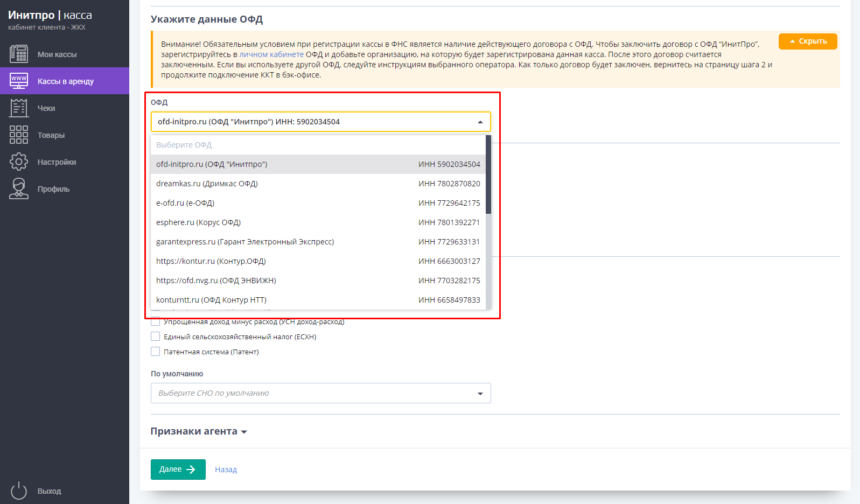Collapse the ОФД combo box arrow

(x=480, y=122)
